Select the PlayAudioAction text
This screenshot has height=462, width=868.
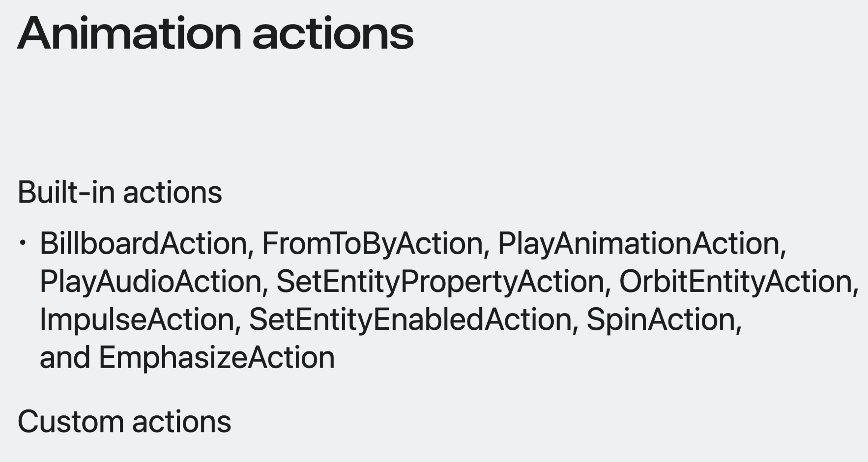coord(150,282)
